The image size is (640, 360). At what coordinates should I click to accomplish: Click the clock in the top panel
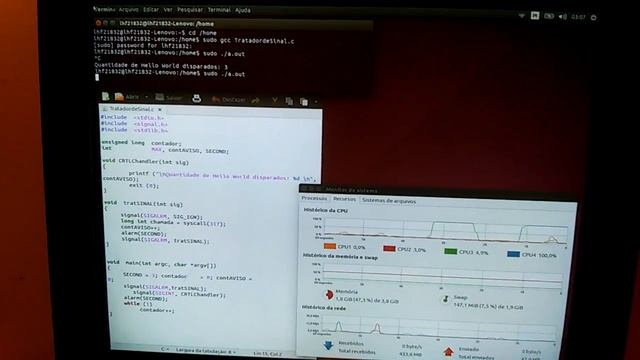(578, 17)
